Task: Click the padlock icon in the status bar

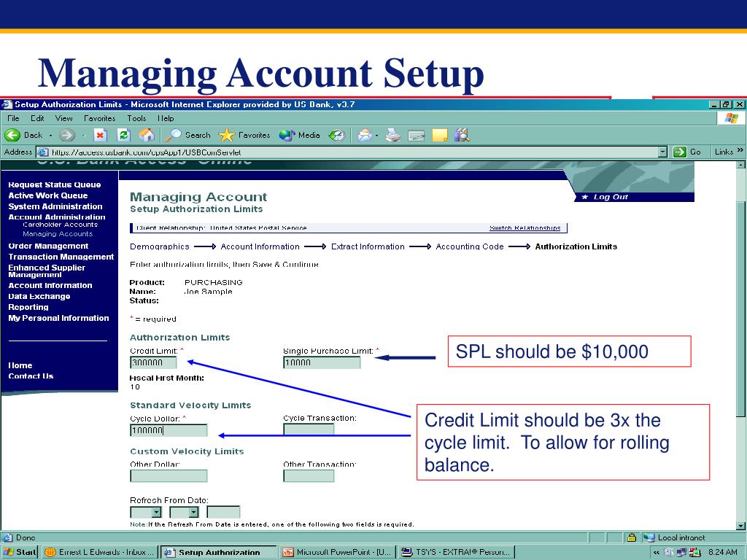Action: (x=632, y=537)
